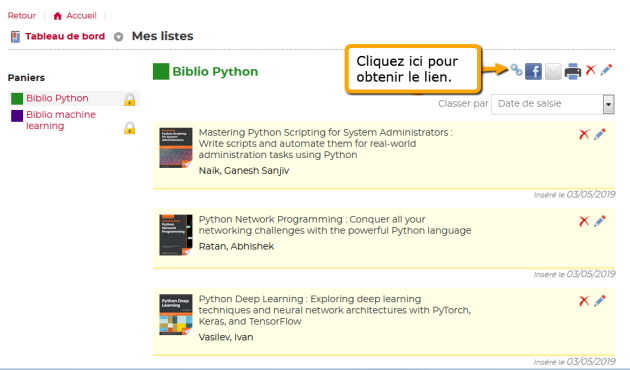Edit the Mastering Python Scripting entry
The image size is (630, 370).
click(600, 134)
